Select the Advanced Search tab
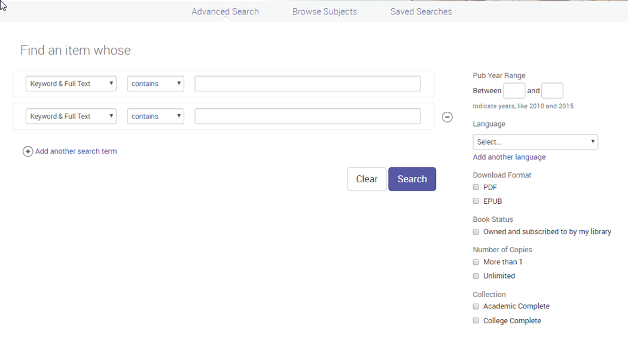Screen dimensions: 628x364 (x=225, y=11)
